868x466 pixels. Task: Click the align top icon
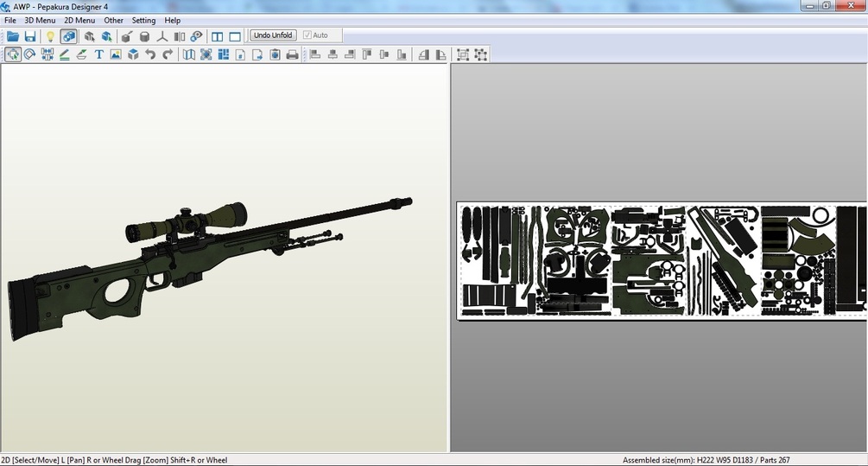pos(367,54)
